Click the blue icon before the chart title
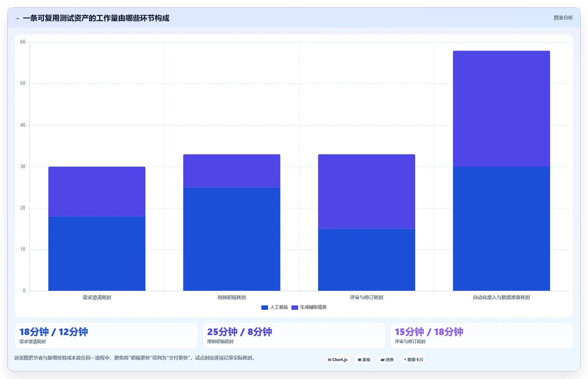 pyautogui.click(x=17, y=18)
